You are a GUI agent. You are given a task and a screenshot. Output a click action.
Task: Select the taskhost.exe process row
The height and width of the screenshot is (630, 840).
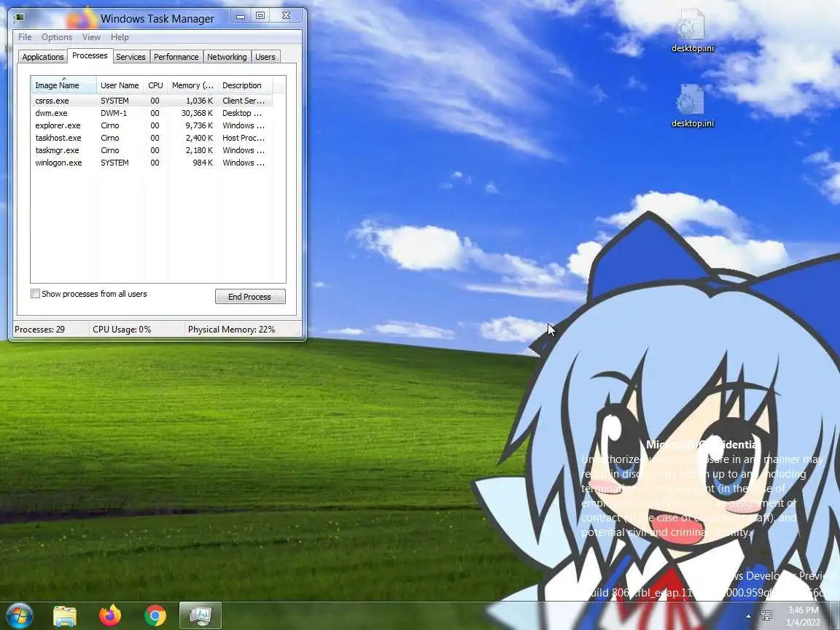pos(152,138)
